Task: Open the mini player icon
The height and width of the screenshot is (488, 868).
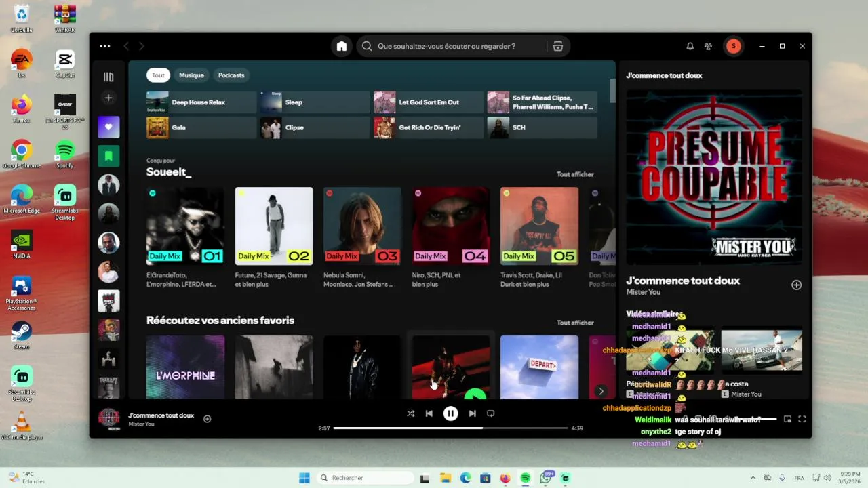Action: pyautogui.click(x=787, y=420)
